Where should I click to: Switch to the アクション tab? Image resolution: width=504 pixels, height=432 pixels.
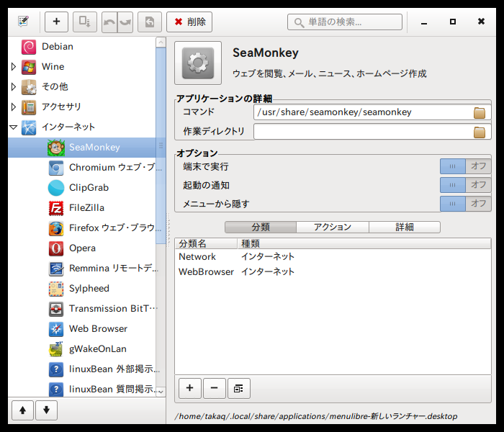point(333,227)
